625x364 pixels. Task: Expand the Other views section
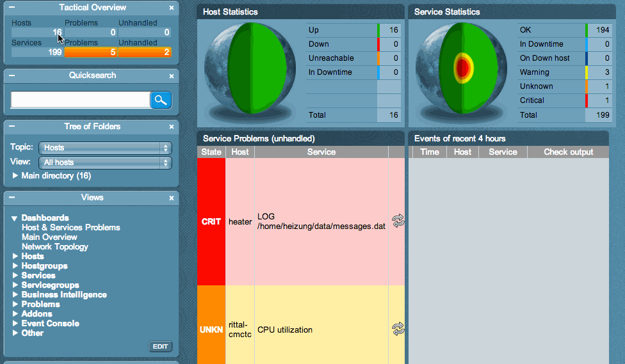(15, 333)
